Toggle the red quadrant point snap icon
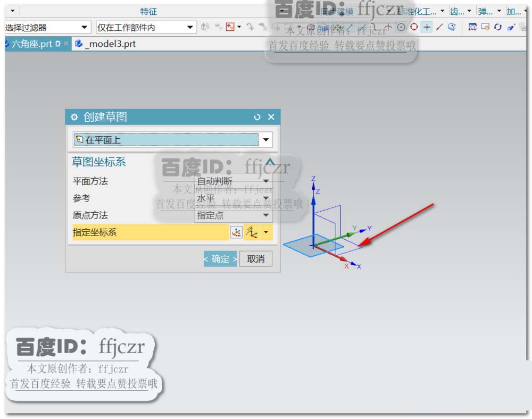The image size is (532, 419). click(414, 27)
